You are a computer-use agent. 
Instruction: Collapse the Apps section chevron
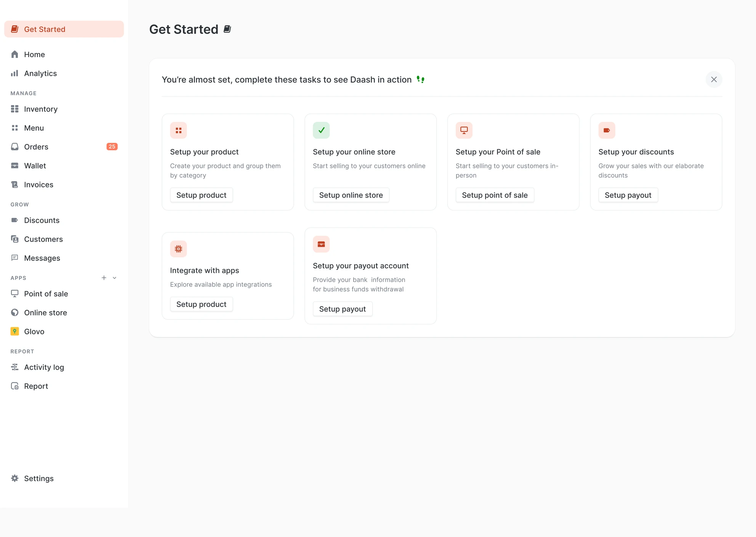pos(114,278)
